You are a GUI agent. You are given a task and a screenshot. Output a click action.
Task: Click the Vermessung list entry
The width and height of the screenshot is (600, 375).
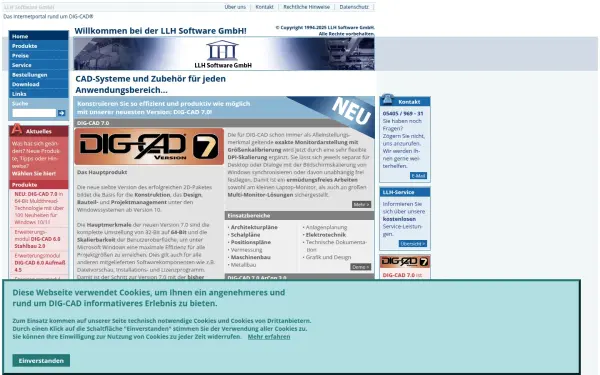(x=246, y=250)
